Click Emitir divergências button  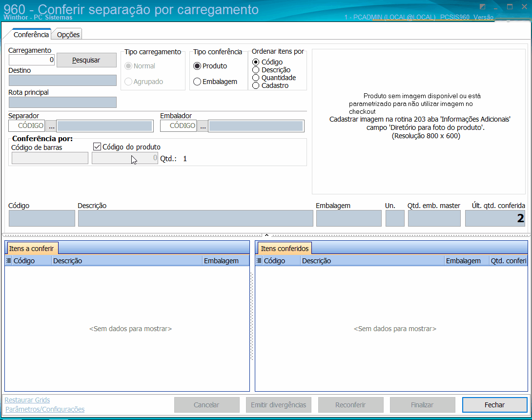279,405
